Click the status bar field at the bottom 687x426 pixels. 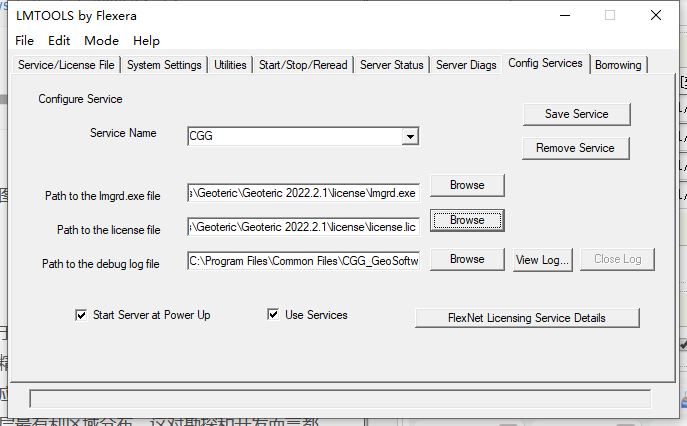point(340,399)
